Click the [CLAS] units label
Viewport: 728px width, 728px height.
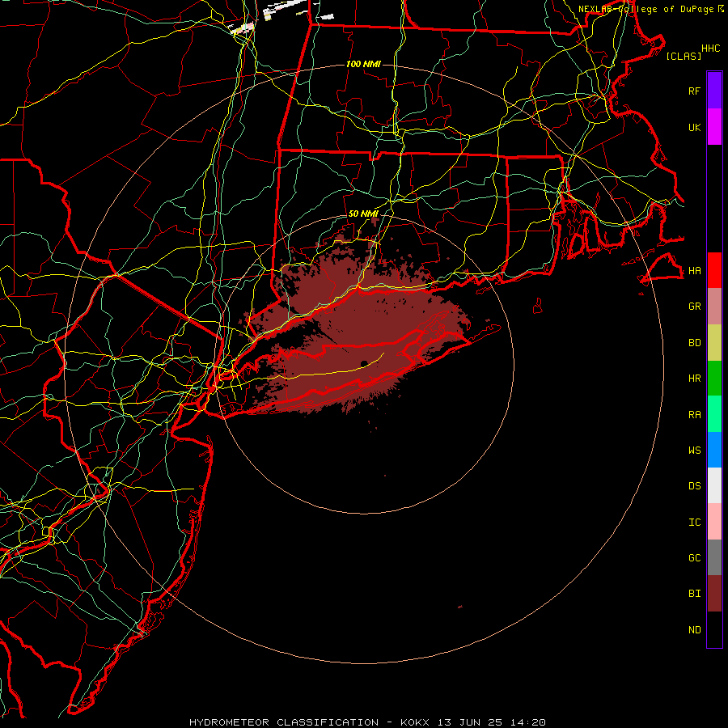click(x=684, y=56)
